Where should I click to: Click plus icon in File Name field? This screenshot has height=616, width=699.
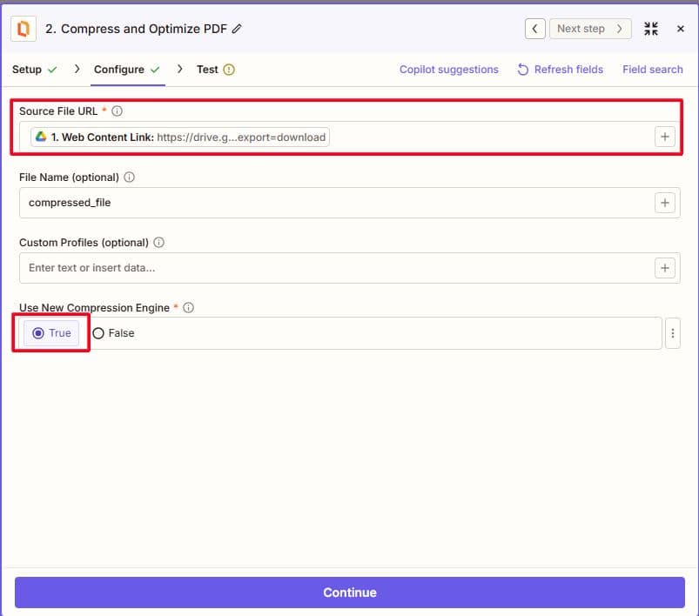click(x=665, y=203)
